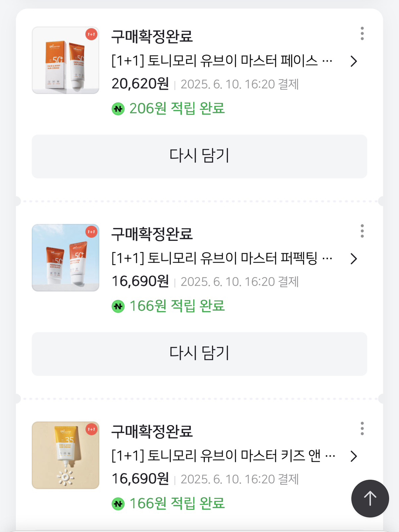
Task: Click the 206원 적립 완료 reward text
Action: (x=177, y=108)
